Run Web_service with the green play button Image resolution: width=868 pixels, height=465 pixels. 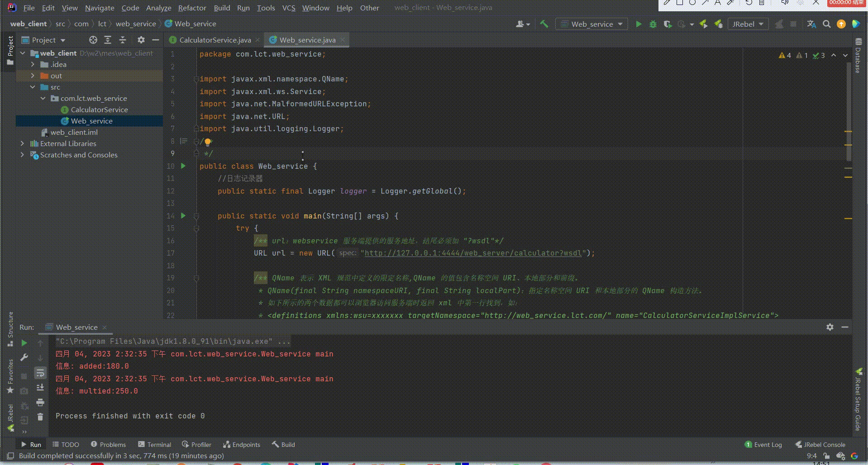click(x=639, y=24)
